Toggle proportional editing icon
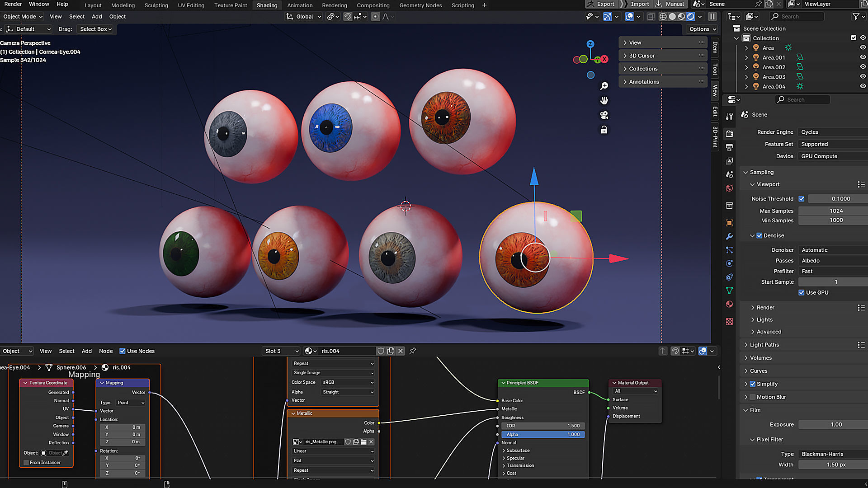The width and height of the screenshot is (868, 488). 375,17
